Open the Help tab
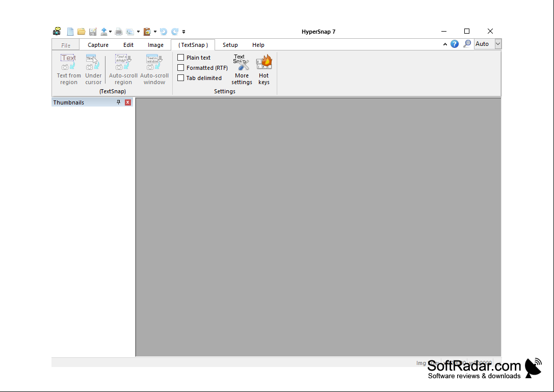 tap(258, 45)
